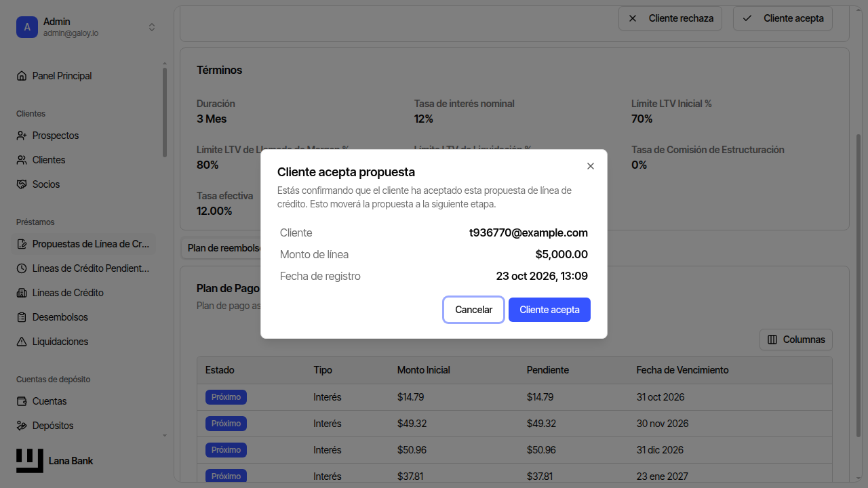Viewport: 868px width, 488px height.
Task: Click the Líneas de Crédito Pendientes clock icon
Action: tap(22, 268)
